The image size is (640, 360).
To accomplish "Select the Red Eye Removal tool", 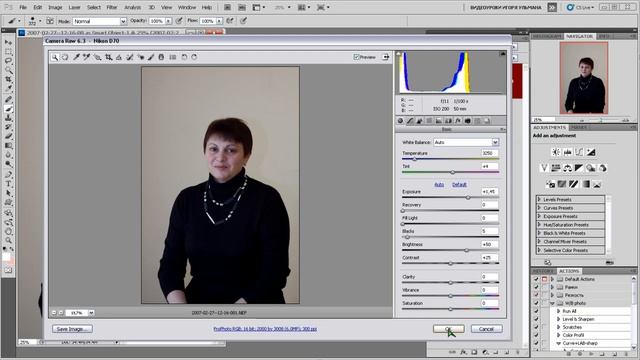I will click(x=141, y=58).
